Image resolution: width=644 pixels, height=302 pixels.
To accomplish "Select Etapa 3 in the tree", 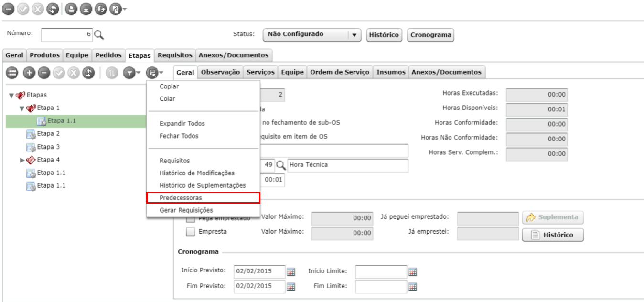I will click(x=48, y=147).
